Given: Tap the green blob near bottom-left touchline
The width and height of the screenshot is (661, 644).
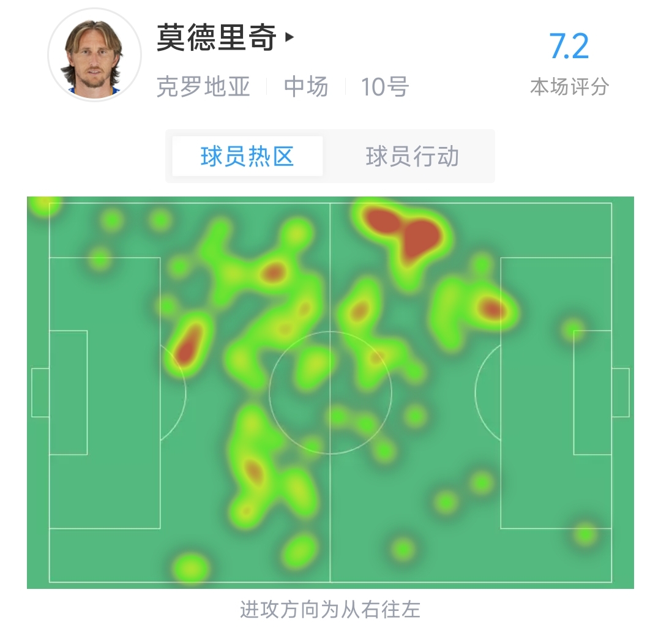Looking at the screenshot, I should pyautogui.click(x=191, y=568).
